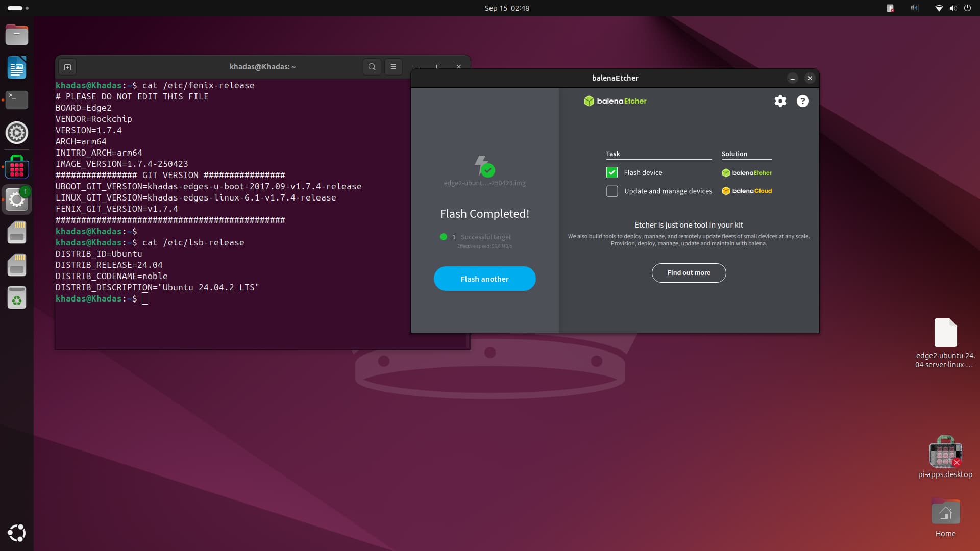Open the clock Sep 15 02:48 menu
The width and height of the screenshot is (980, 551).
tap(507, 8)
